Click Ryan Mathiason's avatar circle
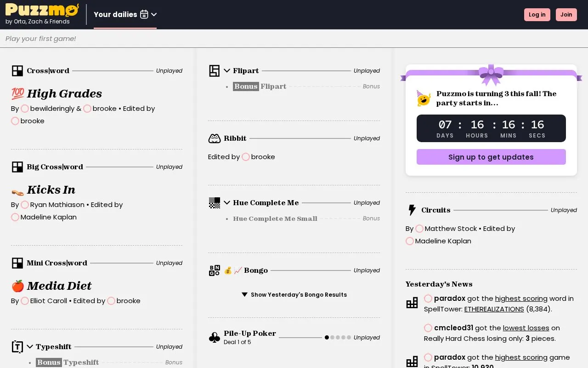The image size is (588, 368). pos(25,205)
